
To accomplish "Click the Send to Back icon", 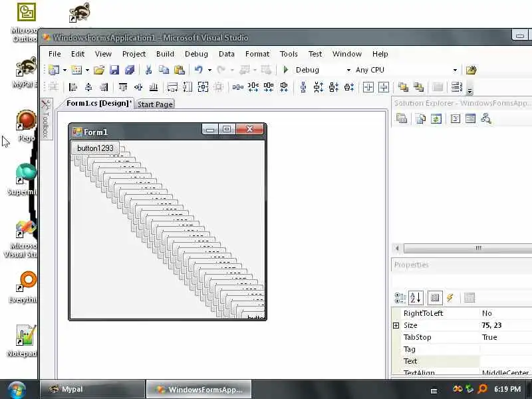I will (419, 87).
